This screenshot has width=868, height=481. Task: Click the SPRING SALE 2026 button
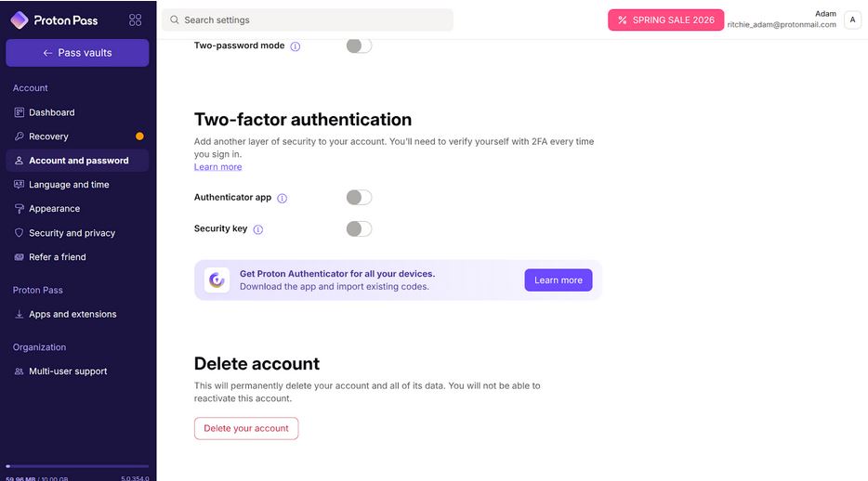tap(666, 19)
